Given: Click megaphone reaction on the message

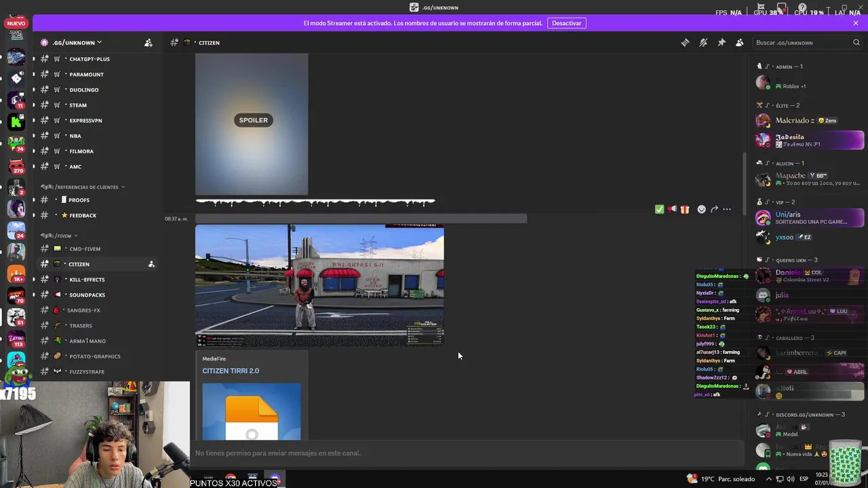Looking at the screenshot, I should (x=672, y=209).
